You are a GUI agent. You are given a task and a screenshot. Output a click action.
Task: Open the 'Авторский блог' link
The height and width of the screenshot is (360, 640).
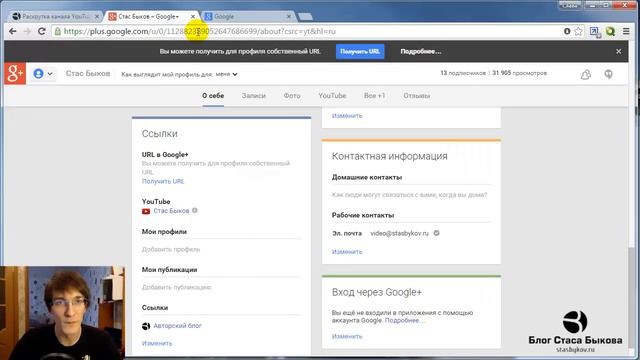[178, 325]
